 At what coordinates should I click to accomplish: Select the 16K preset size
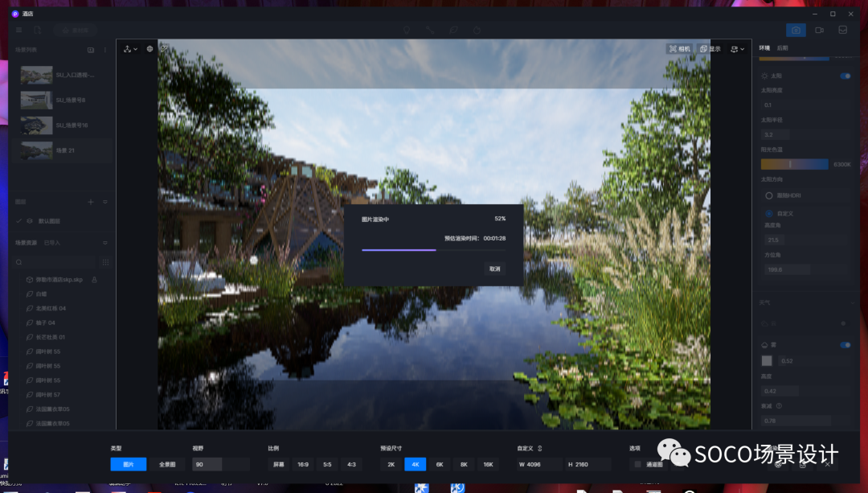coord(489,464)
